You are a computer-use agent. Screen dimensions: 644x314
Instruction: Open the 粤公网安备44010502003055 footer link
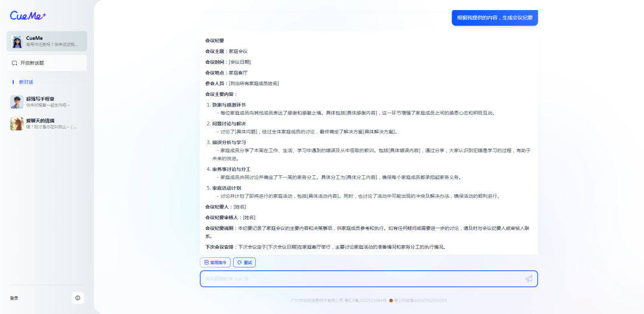tap(420, 300)
